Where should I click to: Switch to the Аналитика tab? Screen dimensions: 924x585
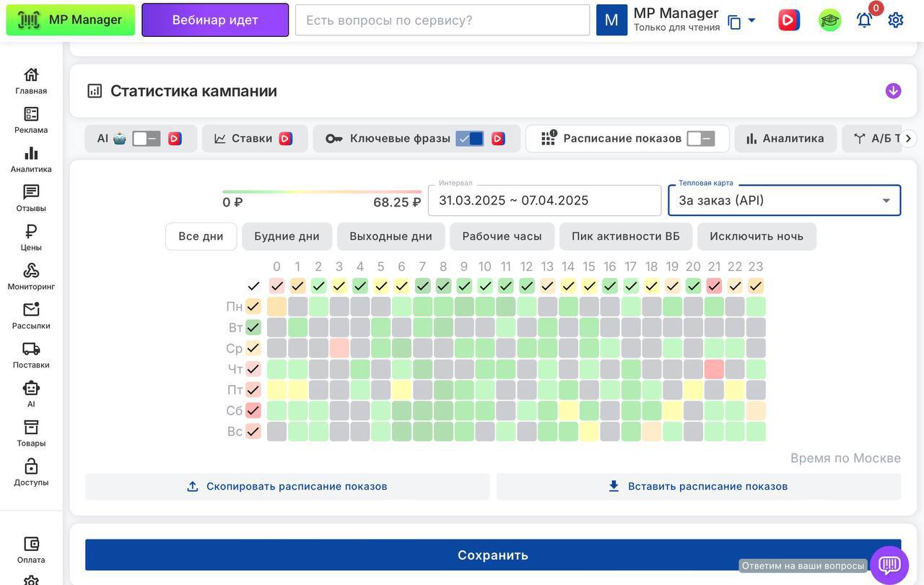785,139
